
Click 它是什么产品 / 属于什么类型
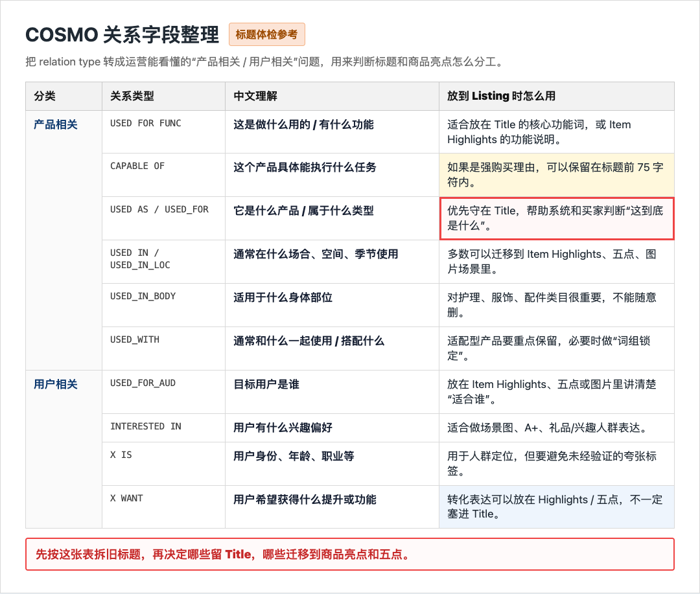tap(303, 211)
